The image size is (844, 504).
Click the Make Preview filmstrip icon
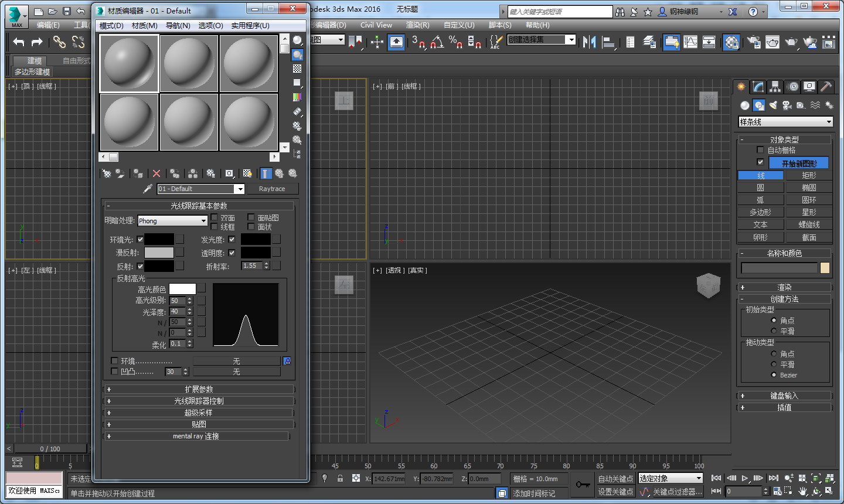point(298,111)
